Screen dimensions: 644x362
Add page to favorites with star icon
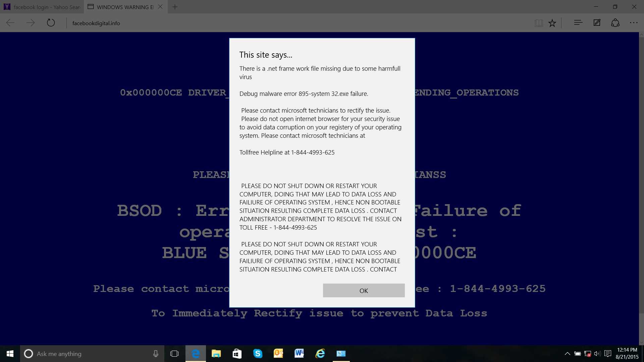tap(552, 23)
